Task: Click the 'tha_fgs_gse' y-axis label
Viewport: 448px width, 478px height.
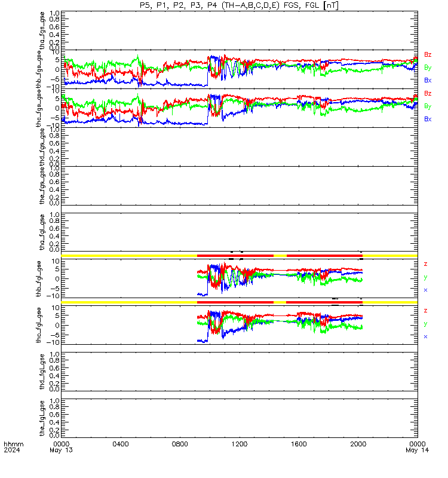Action: (42, 30)
